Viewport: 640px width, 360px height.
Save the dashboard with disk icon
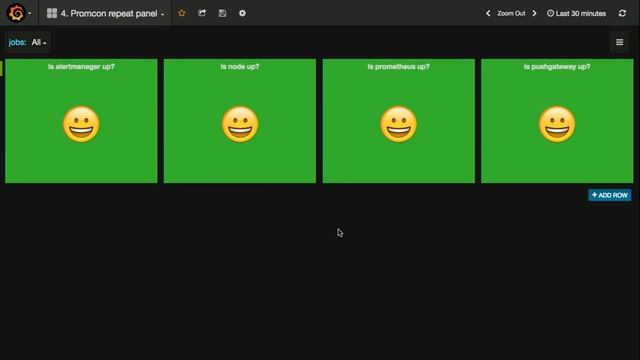[222, 13]
